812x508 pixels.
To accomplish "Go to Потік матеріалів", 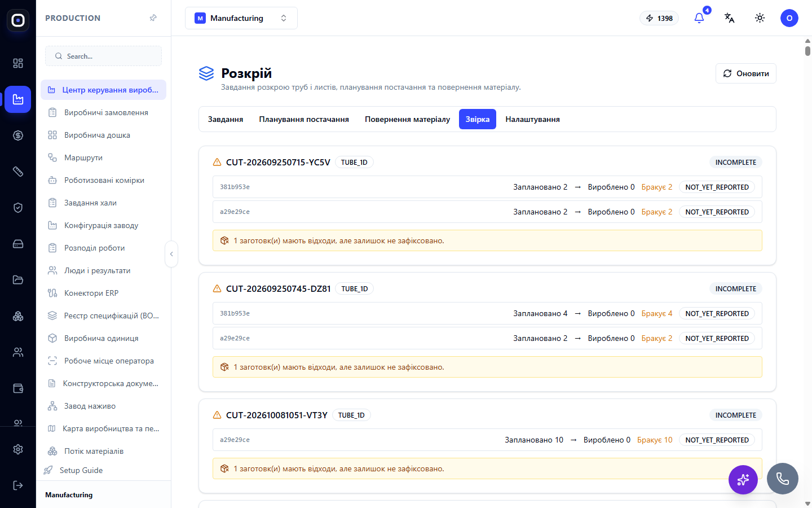I will [103, 451].
